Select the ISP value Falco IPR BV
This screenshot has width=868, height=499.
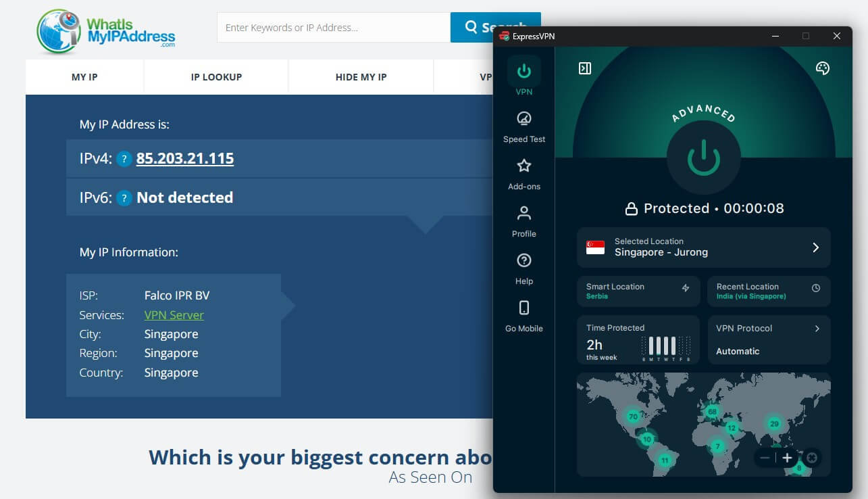pos(177,295)
